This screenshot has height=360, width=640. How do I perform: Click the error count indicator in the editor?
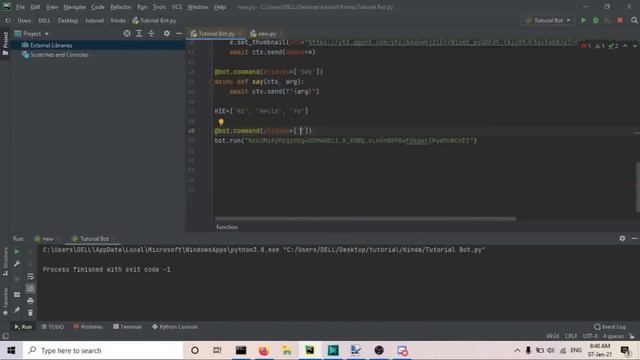586,46
